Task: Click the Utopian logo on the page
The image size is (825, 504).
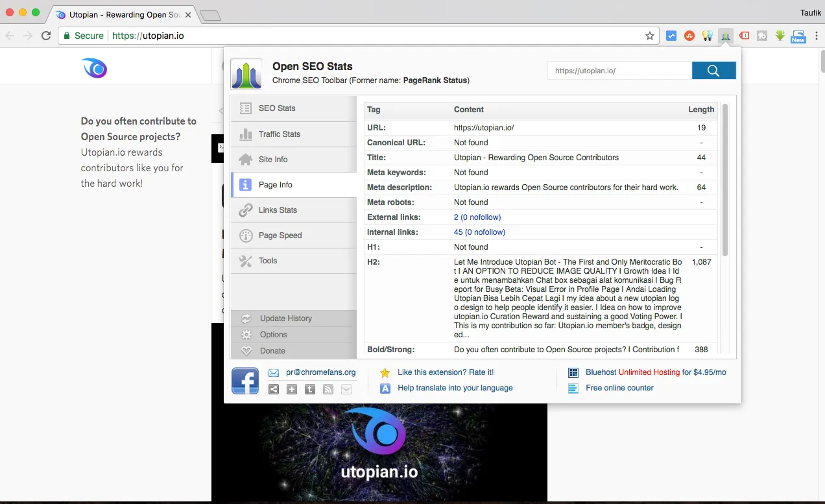Action: click(x=94, y=67)
